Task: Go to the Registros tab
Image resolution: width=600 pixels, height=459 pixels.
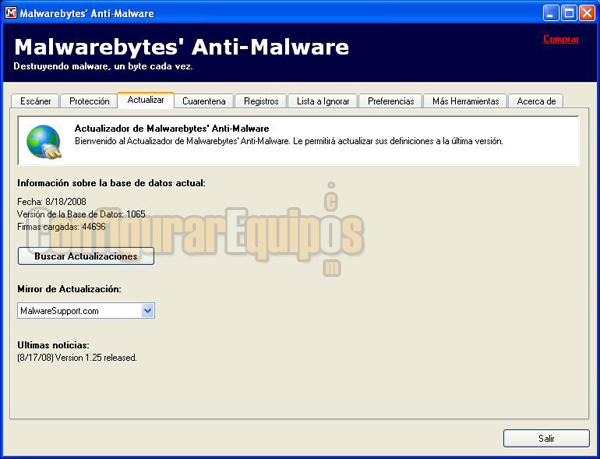Action: click(x=261, y=101)
